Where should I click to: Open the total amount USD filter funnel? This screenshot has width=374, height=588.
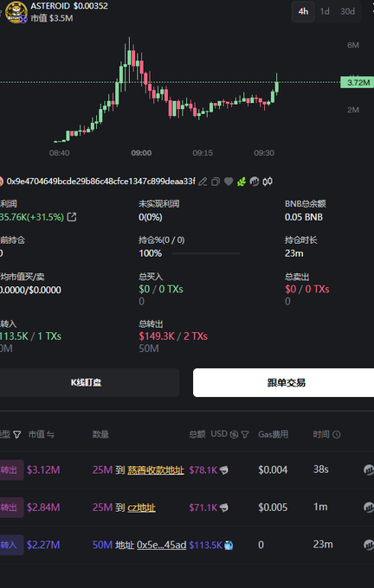click(x=245, y=434)
